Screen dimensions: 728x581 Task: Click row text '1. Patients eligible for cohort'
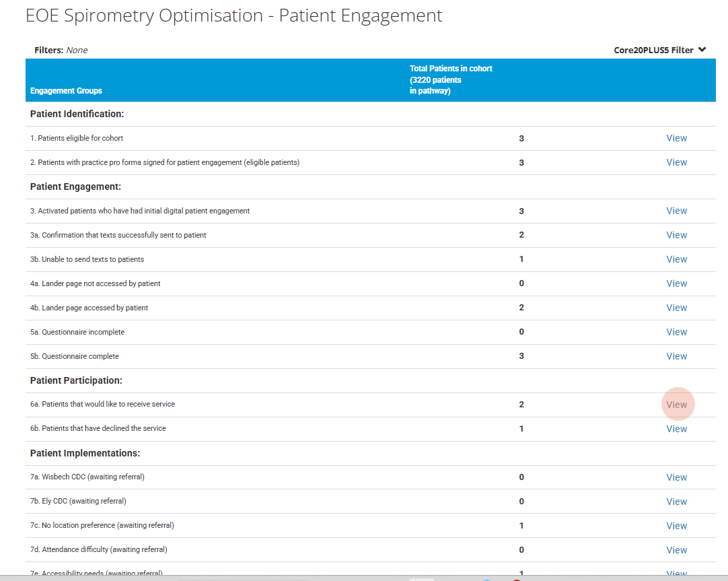[77, 138]
